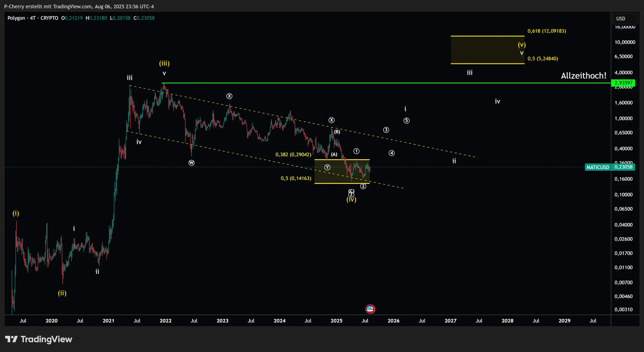
Task: Select the circled 5 wave marker
Action: coord(406,121)
